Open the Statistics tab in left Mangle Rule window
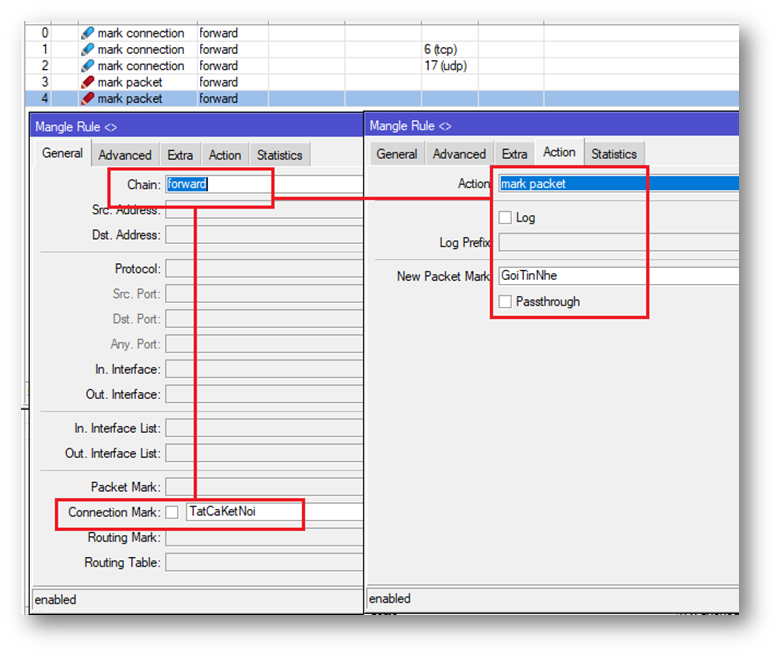This screenshot has height=657, width=781. (x=279, y=155)
